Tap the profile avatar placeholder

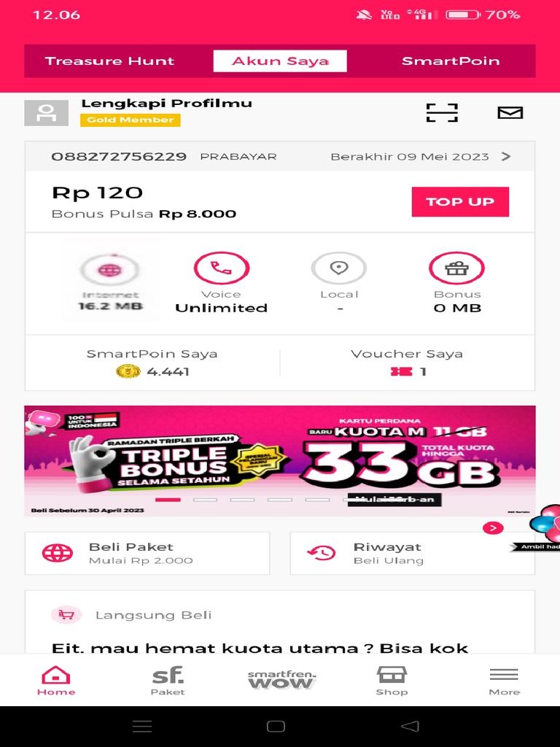point(46,113)
